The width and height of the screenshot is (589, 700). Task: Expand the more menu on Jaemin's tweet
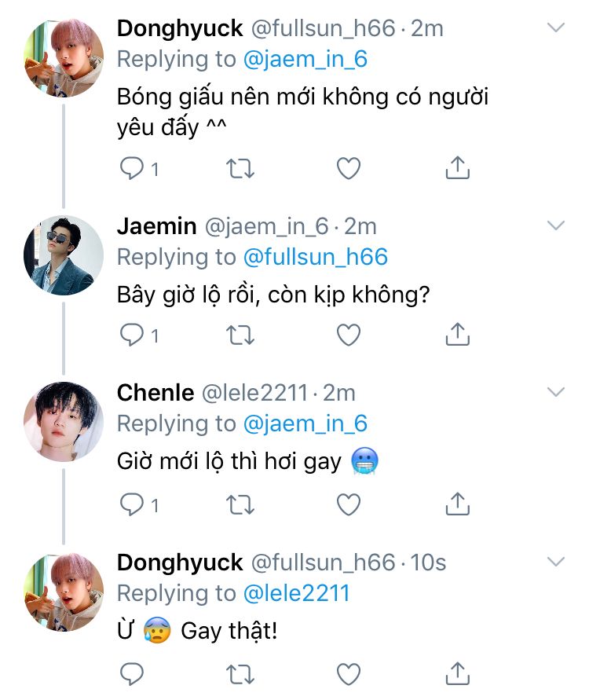556,226
